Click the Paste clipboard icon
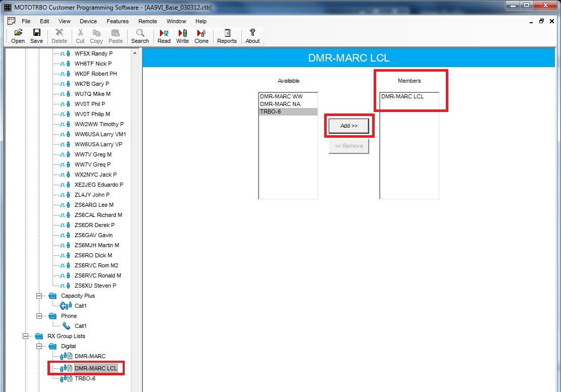This screenshot has width=561, height=392. click(x=115, y=33)
